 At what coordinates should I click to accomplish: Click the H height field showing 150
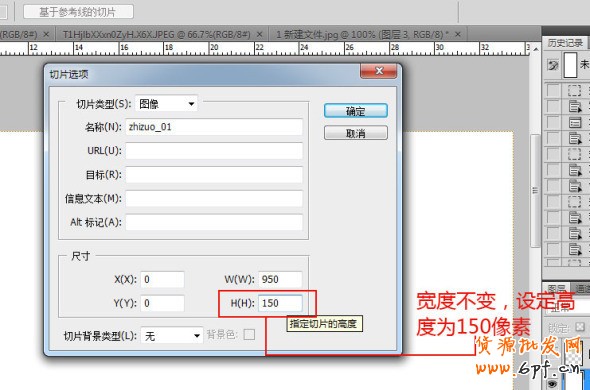click(280, 303)
